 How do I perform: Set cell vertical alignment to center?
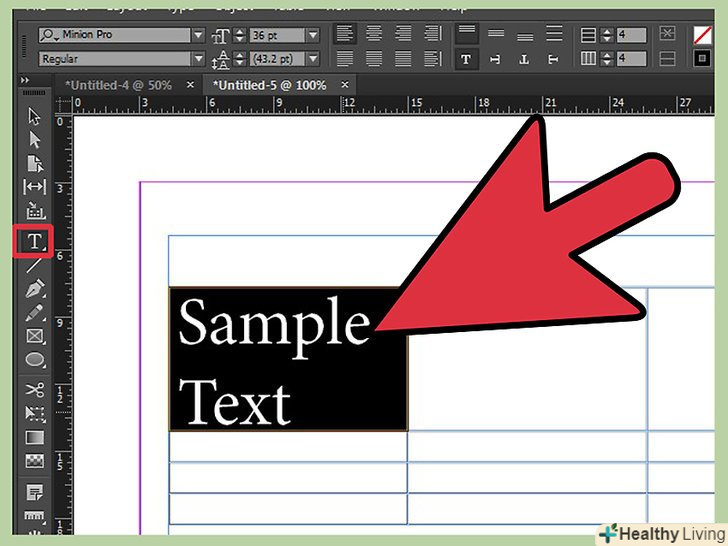(x=496, y=33)
